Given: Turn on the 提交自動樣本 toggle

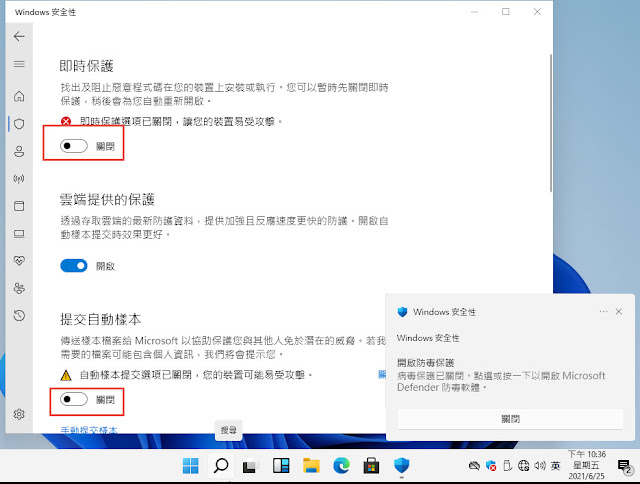Looking at the screenshot, I should [x=74, y=399].
